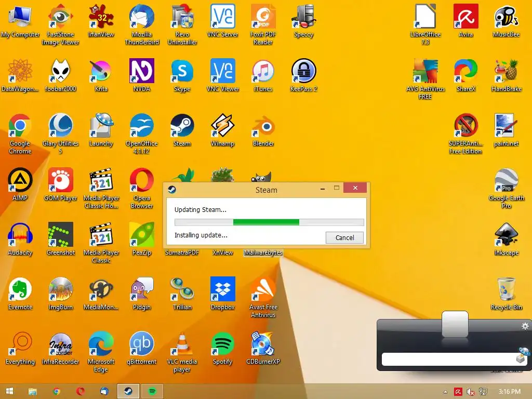Select the Spotify desktop icon
This screenshot has height=399, width=532.
[x=222, y=349]
